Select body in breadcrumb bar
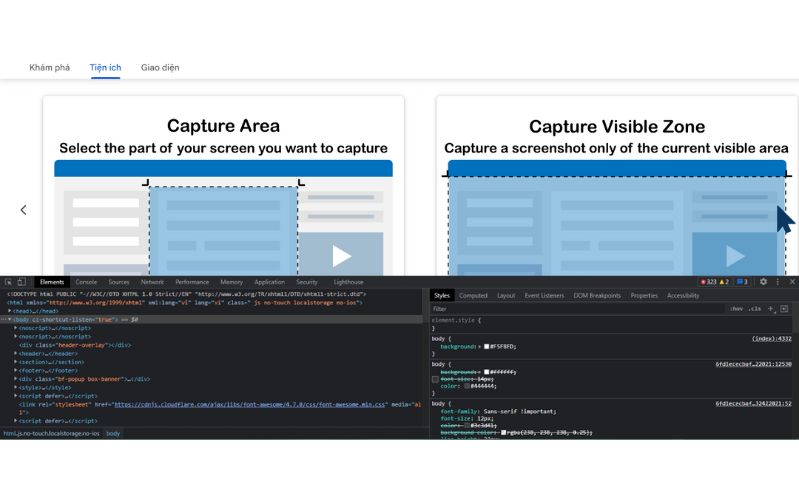 point(113,434)
